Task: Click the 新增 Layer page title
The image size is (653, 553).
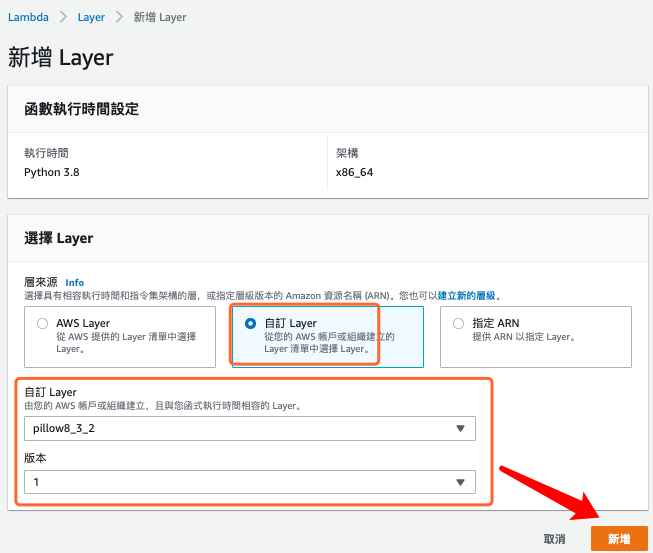Action: tap(61, 57)
